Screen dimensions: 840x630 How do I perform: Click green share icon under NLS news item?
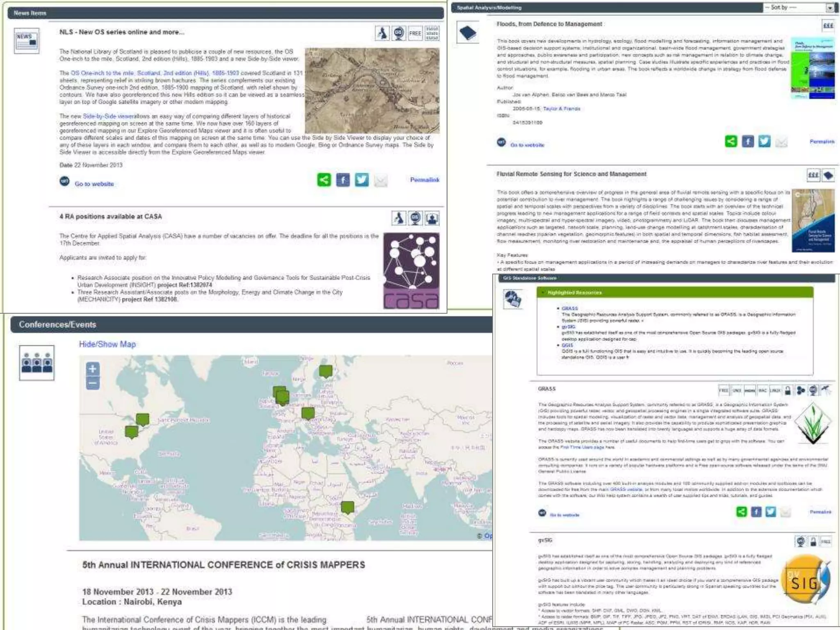[x=324, y=180]
